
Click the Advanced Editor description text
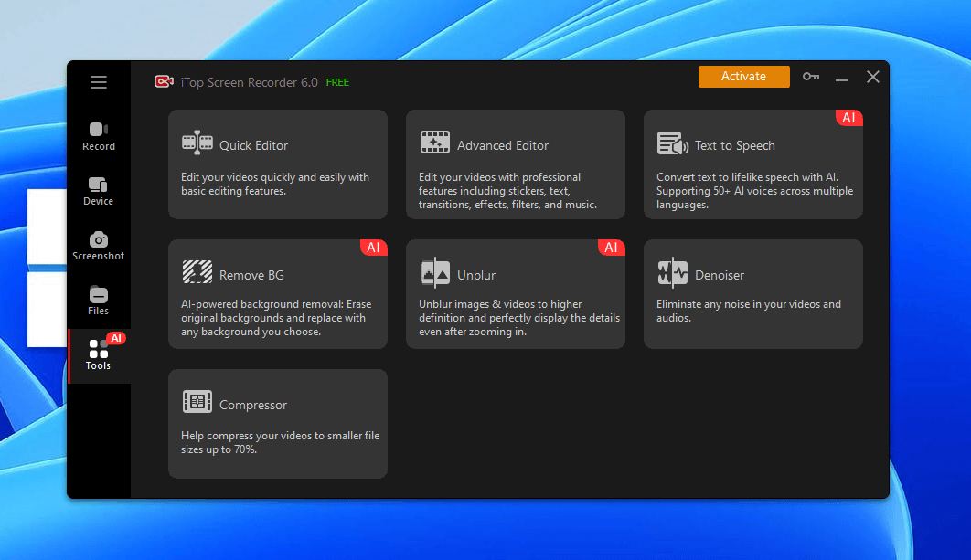(x=507, y=191)
